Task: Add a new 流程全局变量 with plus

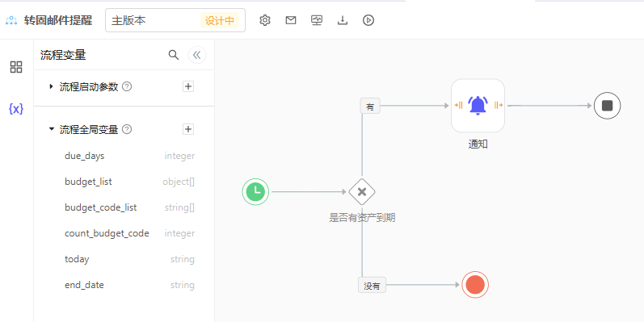Action: pyautogui.click(x=188, y=129)
